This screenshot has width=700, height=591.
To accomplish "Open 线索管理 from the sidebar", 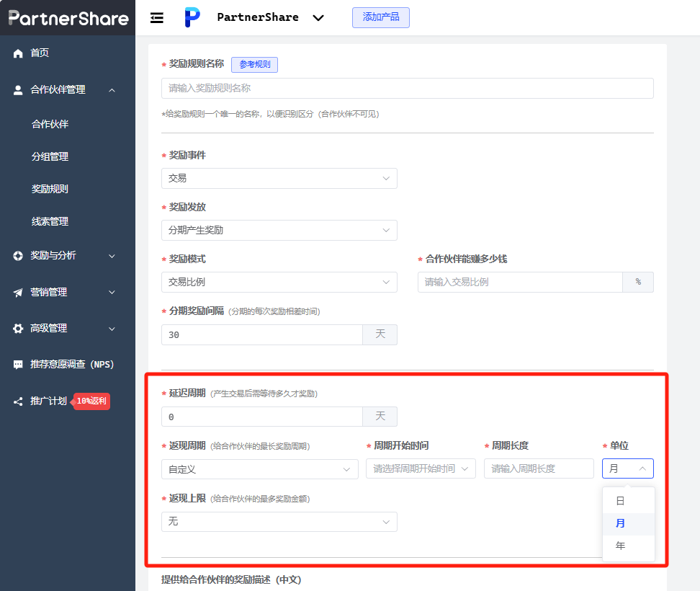I will (x=49, y=221).
